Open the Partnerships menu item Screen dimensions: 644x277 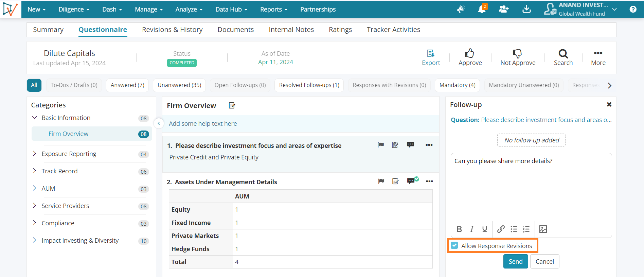pos(318,9)
